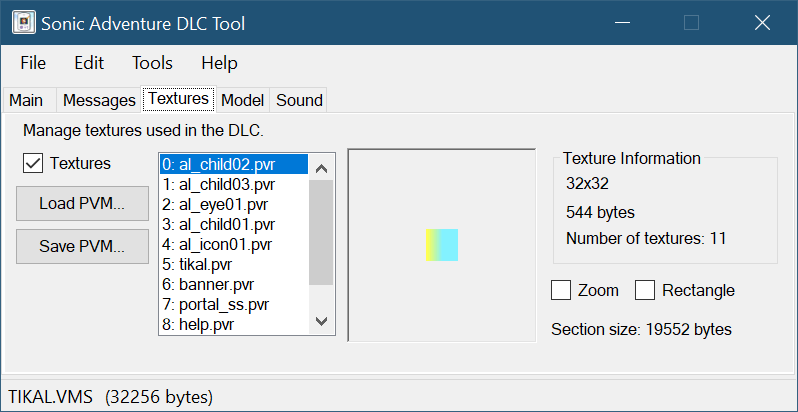Image resolution: width=798 pixels, height=412 pixels.
Task: Enable the Zoom checkbox
Action: (562, 291)
